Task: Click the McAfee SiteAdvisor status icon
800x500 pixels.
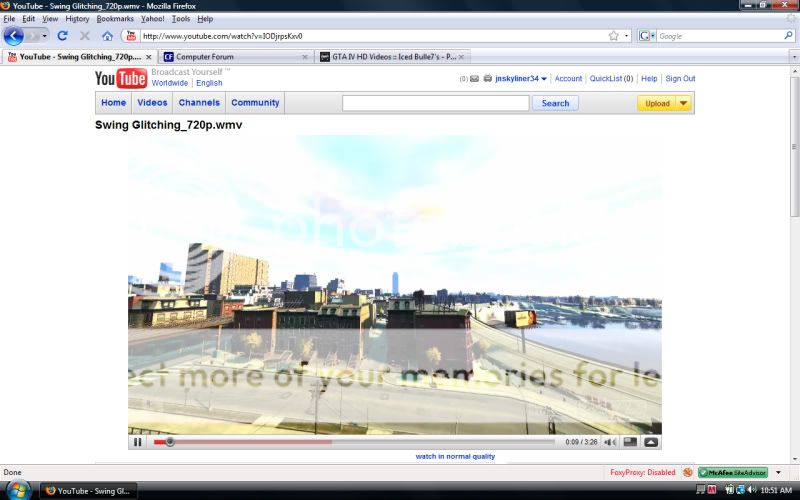Action: 733,472
